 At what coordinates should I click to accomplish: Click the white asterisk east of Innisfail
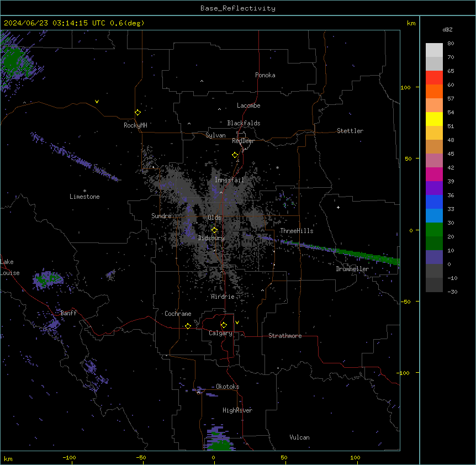click(277, 167)
